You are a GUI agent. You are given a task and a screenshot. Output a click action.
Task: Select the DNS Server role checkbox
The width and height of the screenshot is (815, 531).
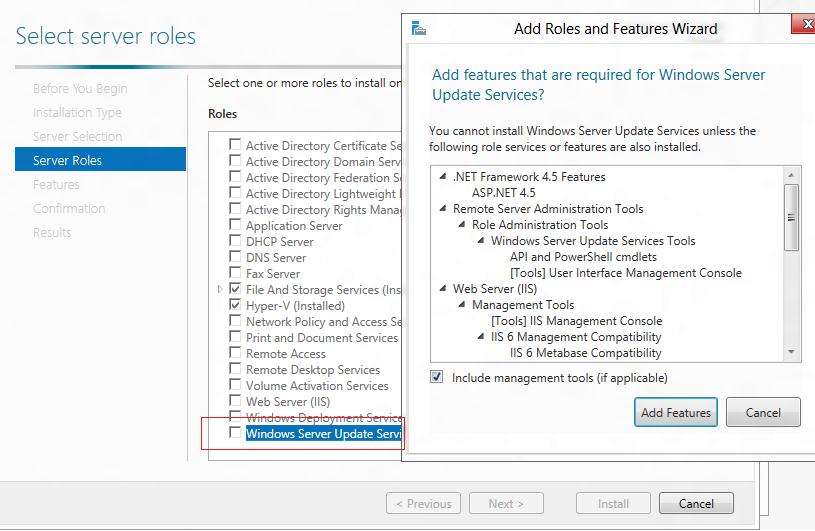(x=235, y=257)
